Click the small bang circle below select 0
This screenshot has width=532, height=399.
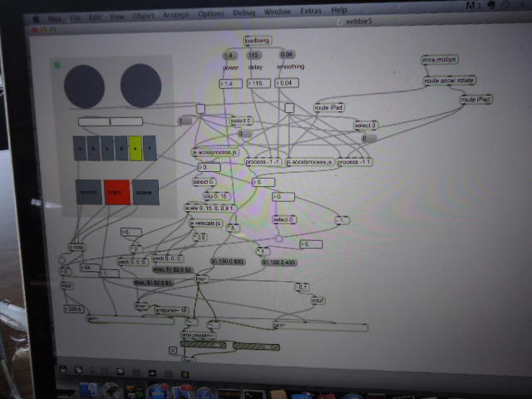pyautogui.click(x=278, y=239)
